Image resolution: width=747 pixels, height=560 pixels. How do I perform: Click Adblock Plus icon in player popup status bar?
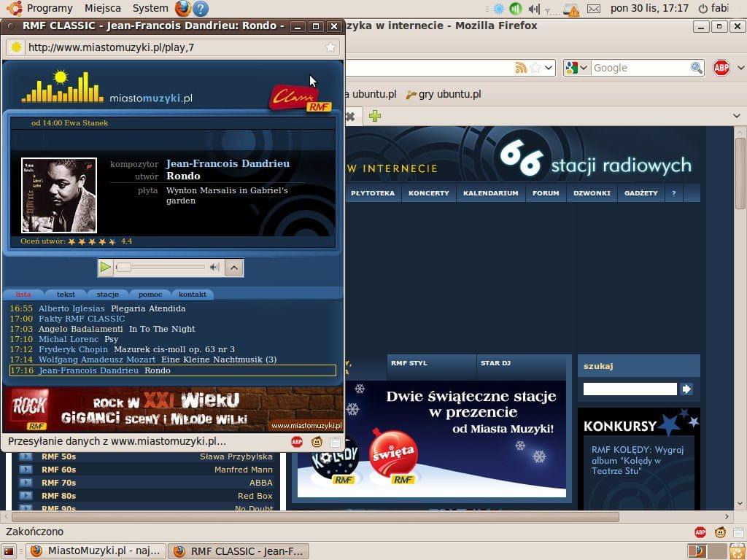(x=297, y=442)
